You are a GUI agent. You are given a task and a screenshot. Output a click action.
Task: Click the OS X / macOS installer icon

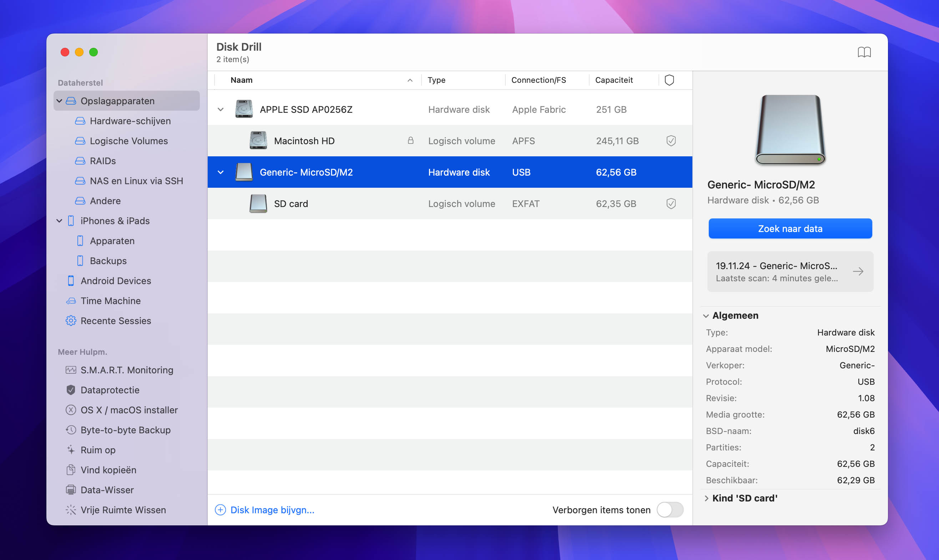tap(71, 410)
